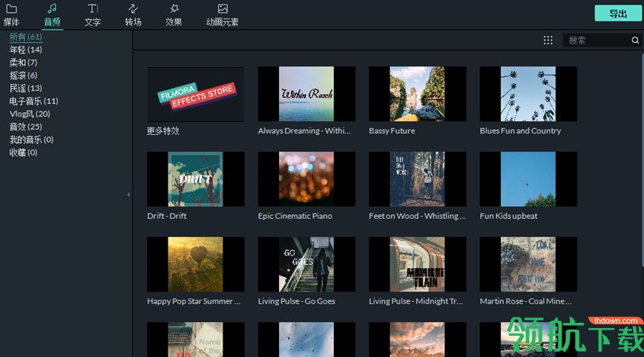Image resolution: width=644 pixels, height=357 pixels.
Task: Select the Feet on Wood - Whistling thumbnail
Action: point(418,179)
